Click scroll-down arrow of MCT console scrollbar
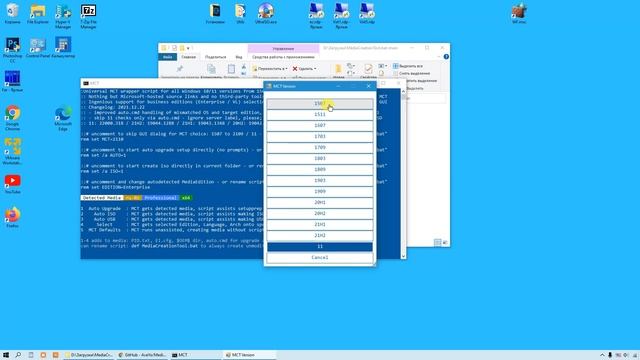 [403, 256]
